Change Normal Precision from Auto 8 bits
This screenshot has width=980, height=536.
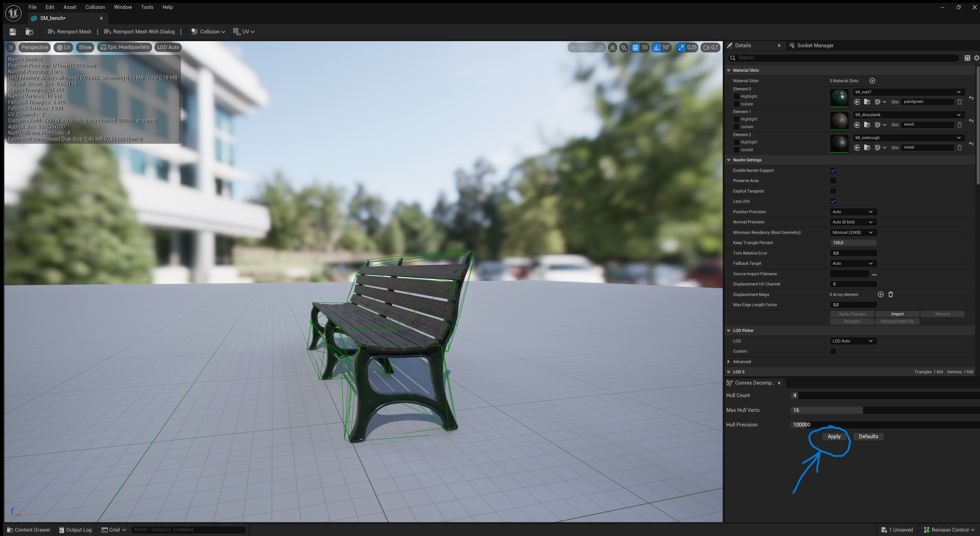[853, 222]
